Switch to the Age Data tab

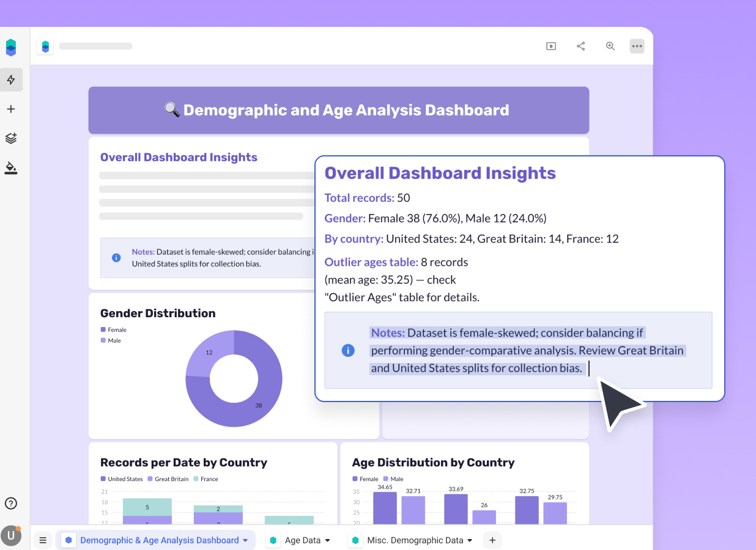[302, 540]
